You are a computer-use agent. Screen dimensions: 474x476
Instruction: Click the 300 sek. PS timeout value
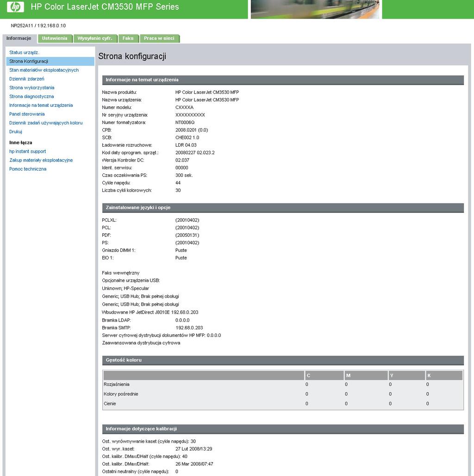point(184,175)
